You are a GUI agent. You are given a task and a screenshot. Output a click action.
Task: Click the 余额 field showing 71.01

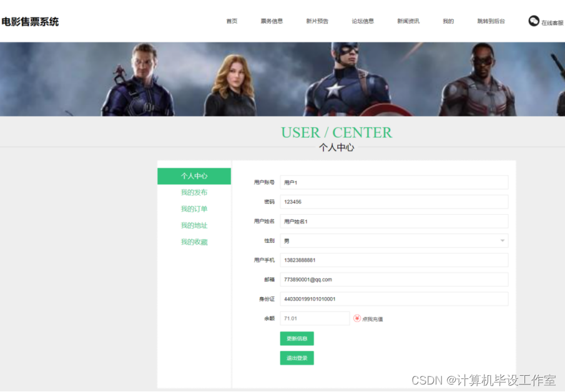coord(315,318)
